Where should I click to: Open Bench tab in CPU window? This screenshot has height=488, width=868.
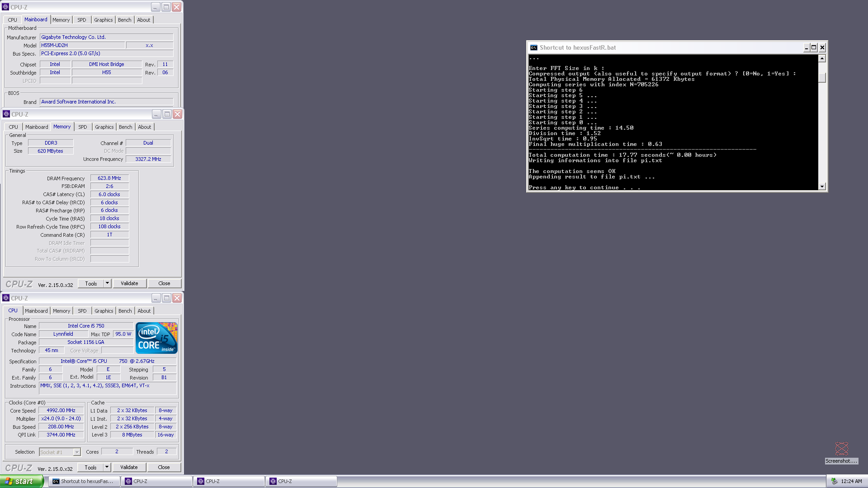[x=125, y=311]
